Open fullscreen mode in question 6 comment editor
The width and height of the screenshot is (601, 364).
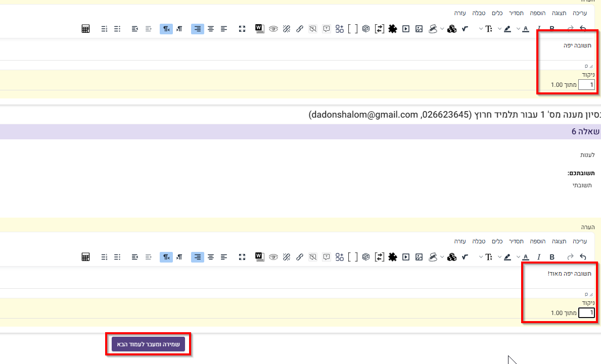tap(242, 257)
